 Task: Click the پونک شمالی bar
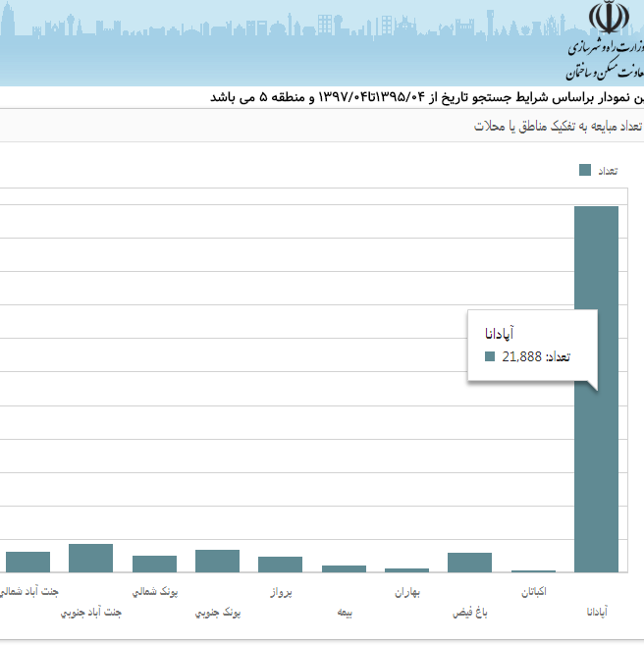point(154,563)
